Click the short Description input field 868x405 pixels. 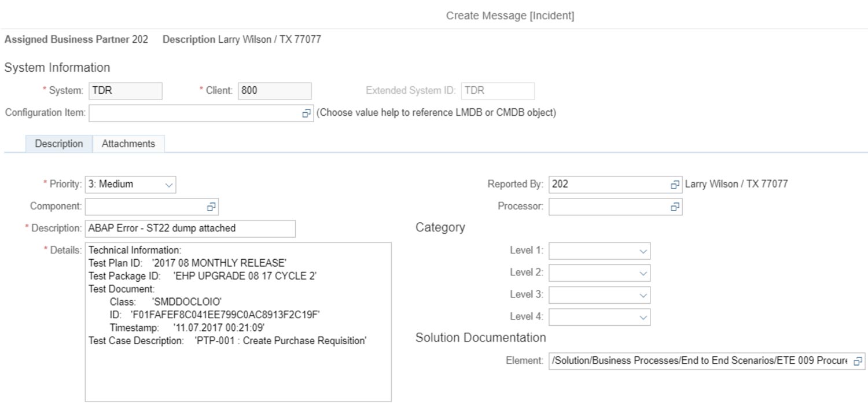point(190,229)
